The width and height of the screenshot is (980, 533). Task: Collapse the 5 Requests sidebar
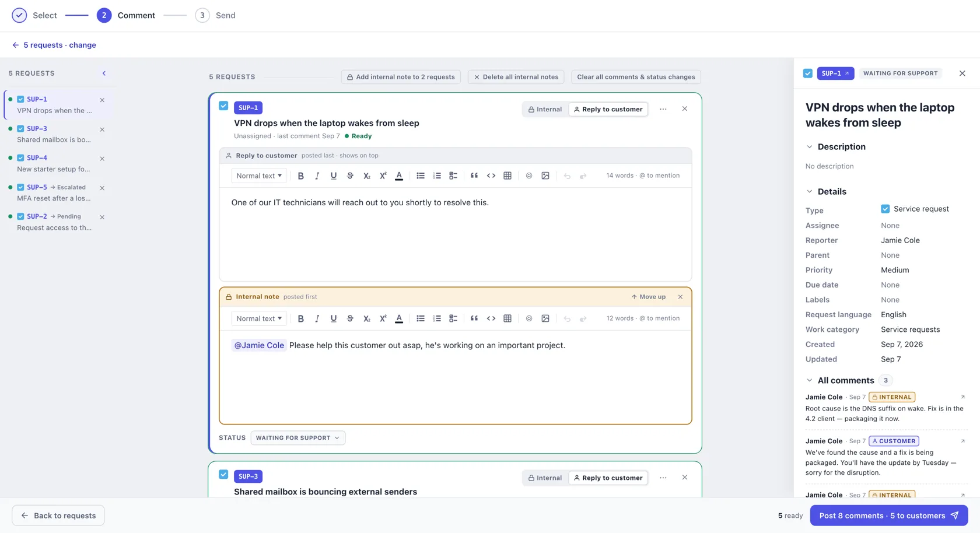point(104,73)
